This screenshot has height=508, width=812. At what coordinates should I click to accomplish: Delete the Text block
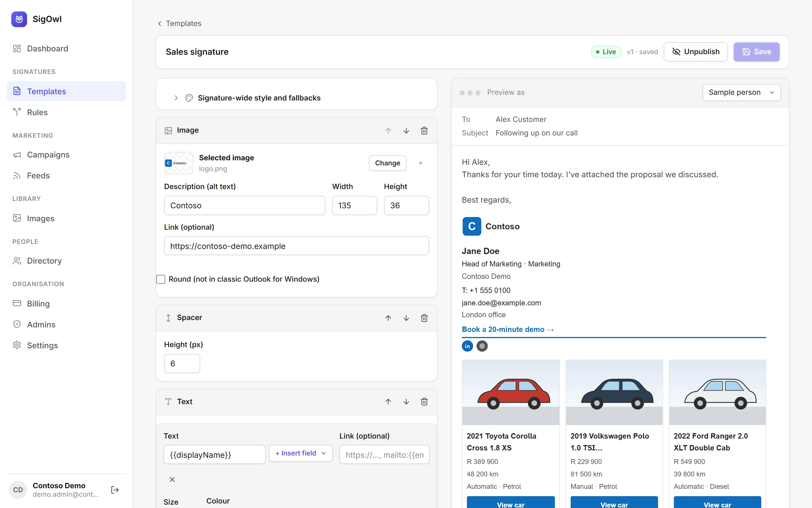pyautogui.click(x=424, y=402)
